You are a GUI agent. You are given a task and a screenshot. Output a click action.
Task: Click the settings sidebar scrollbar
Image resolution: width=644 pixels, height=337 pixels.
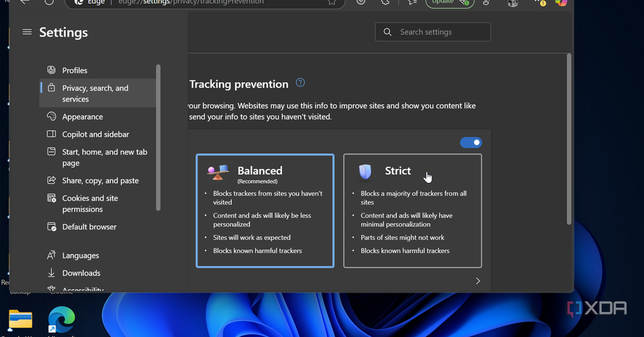click(158, 137)
